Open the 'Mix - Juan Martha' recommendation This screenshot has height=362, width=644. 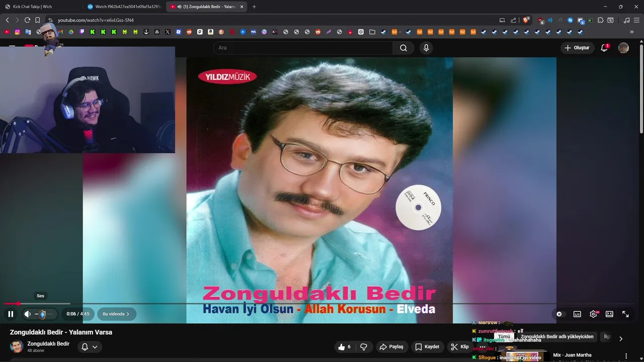coord(572,355)
